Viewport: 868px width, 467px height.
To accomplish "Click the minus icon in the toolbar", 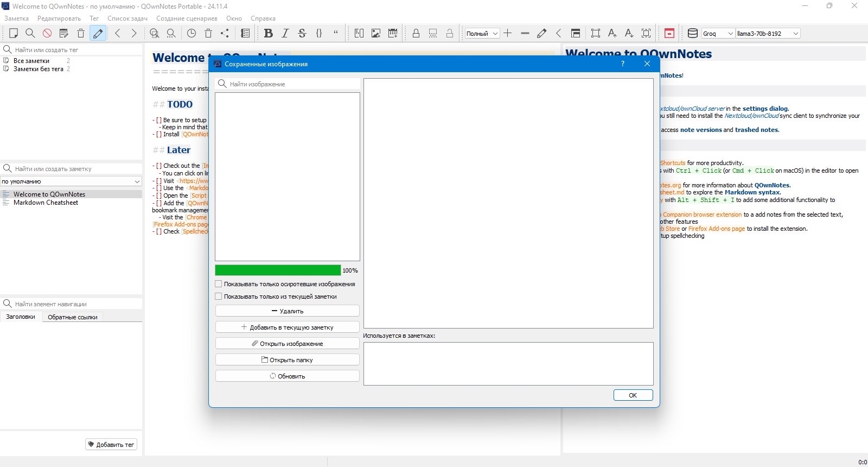I will click(525, 33).
